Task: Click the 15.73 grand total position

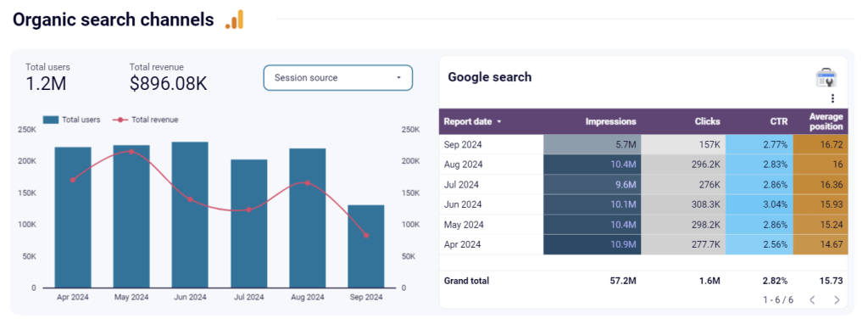Action: (x=831, y=281)
